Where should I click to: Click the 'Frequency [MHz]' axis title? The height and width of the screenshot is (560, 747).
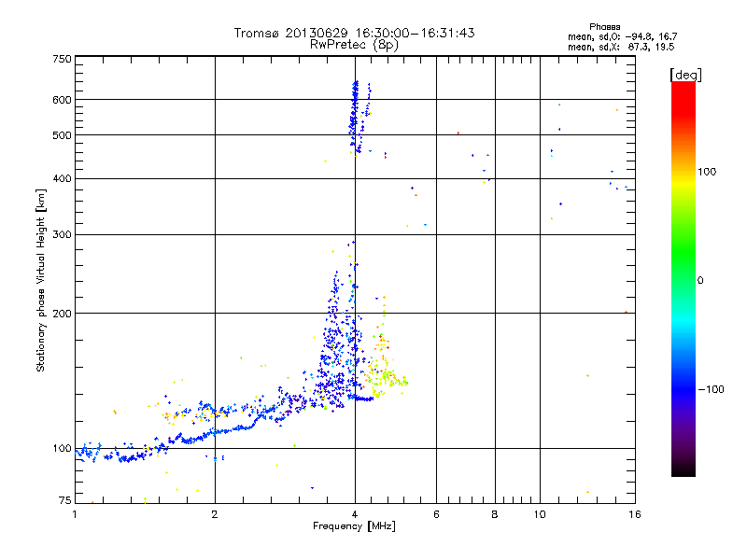point(354,526)
